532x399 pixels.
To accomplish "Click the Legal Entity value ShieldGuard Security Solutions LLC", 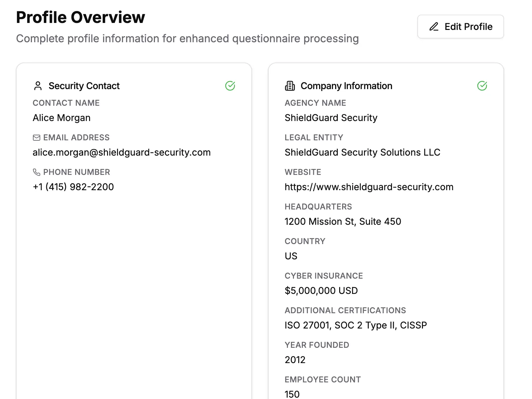I will 362,152.
